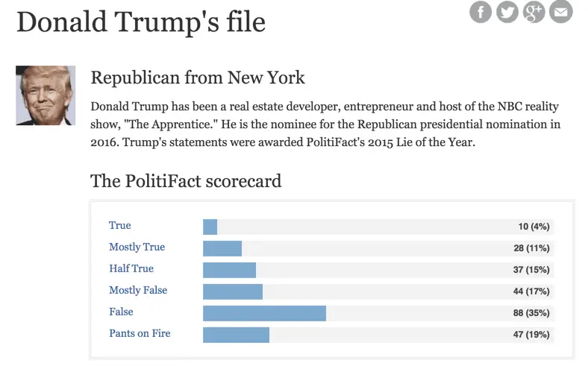Open the Pants on Fire link
This screenshot has height=375, width=588.
(x=140, y=334)
